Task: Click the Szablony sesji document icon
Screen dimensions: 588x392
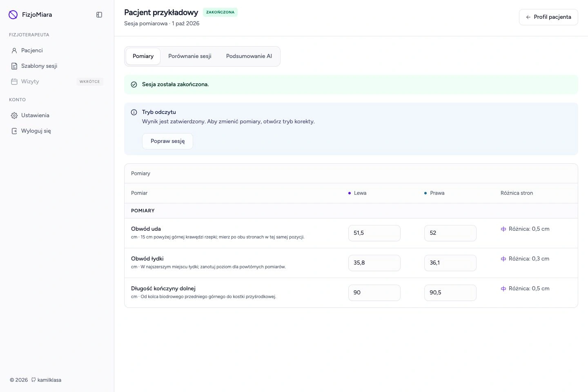Action: point(14,66)
